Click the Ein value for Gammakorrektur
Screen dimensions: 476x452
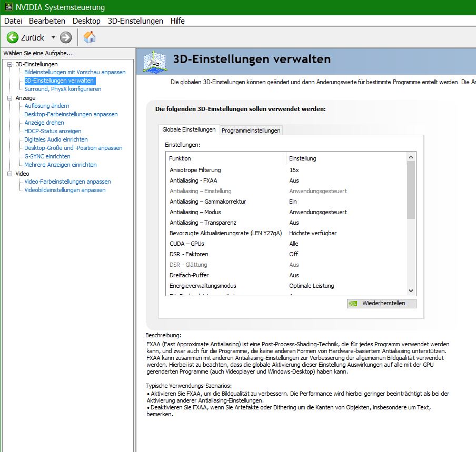tap(293, 202)
